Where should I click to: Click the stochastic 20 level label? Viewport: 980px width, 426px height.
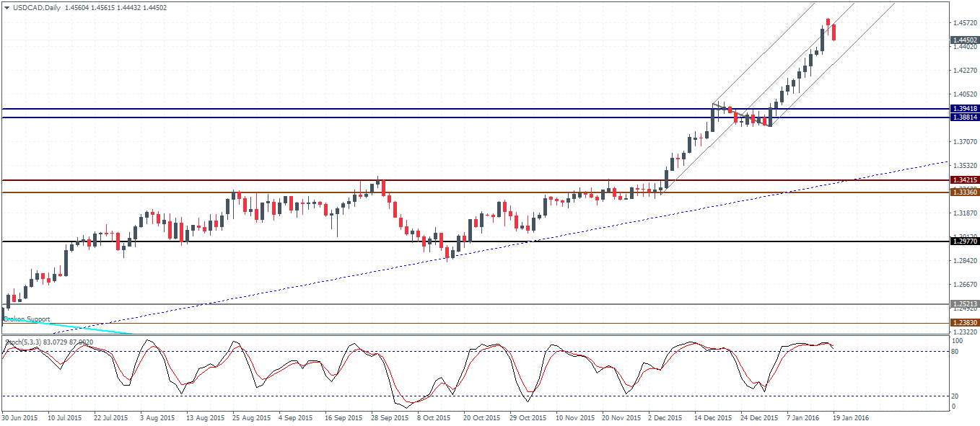pos(956,396)
